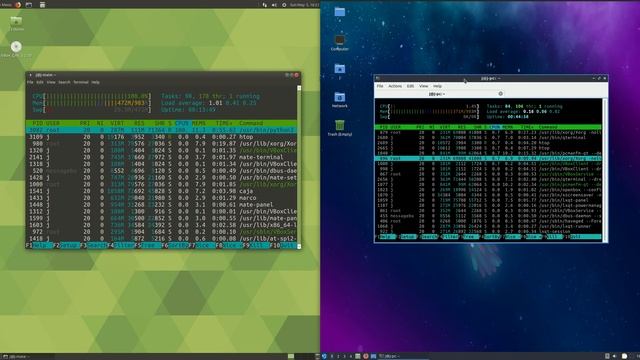Close the QTerminal tab with round button
Image resolution: width=640 pixels, height=360 pixels.
[501, 93]
